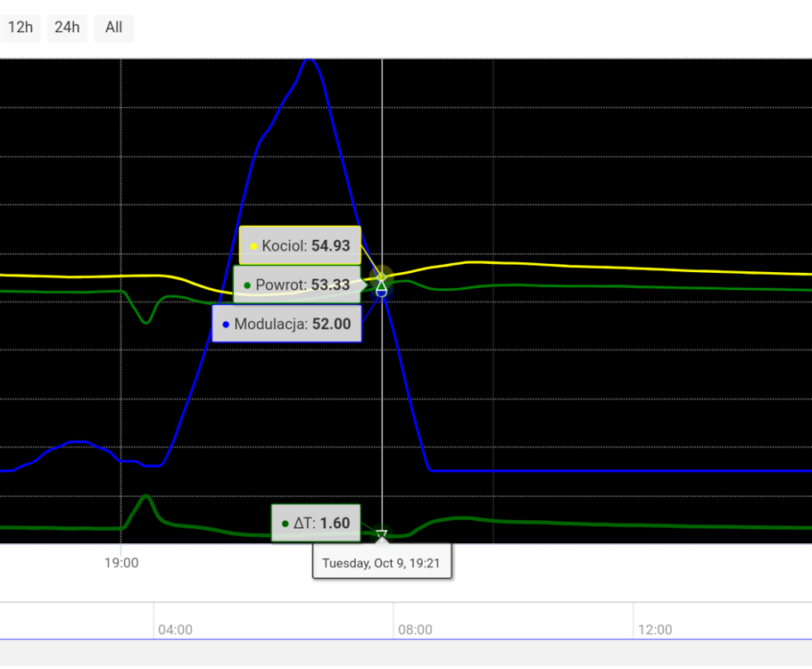Click the Modulacja 52.00 tooltip label
Image resolution: width=812 pixels, height=669 pixels.
286,325
